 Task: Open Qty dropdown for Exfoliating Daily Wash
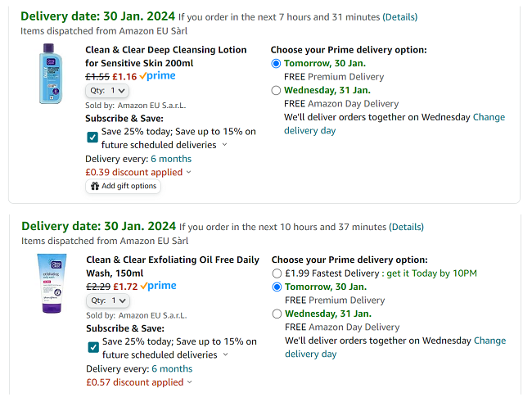coord(107,301)
